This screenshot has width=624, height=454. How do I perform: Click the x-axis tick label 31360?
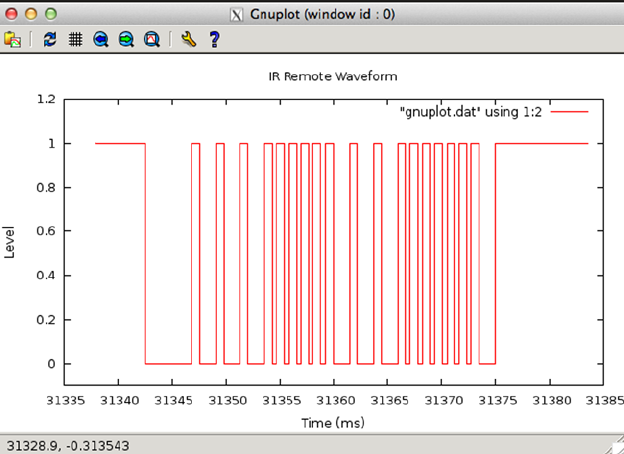(335, 400)
